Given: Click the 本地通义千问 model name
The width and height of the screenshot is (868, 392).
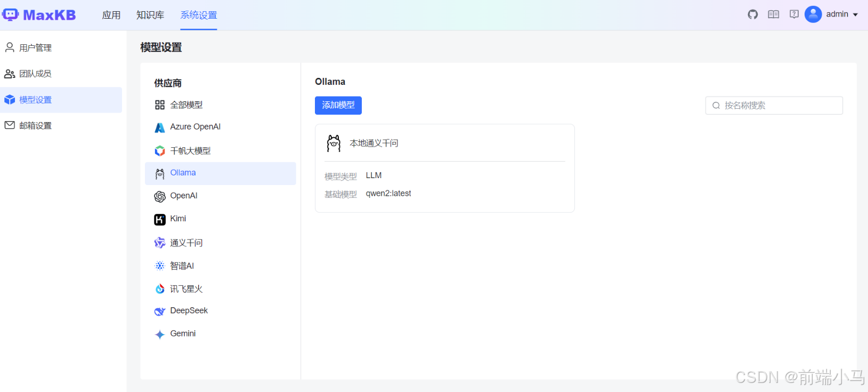Looking at the screenshot, I should pyautogui.click(x=374, y=143).
